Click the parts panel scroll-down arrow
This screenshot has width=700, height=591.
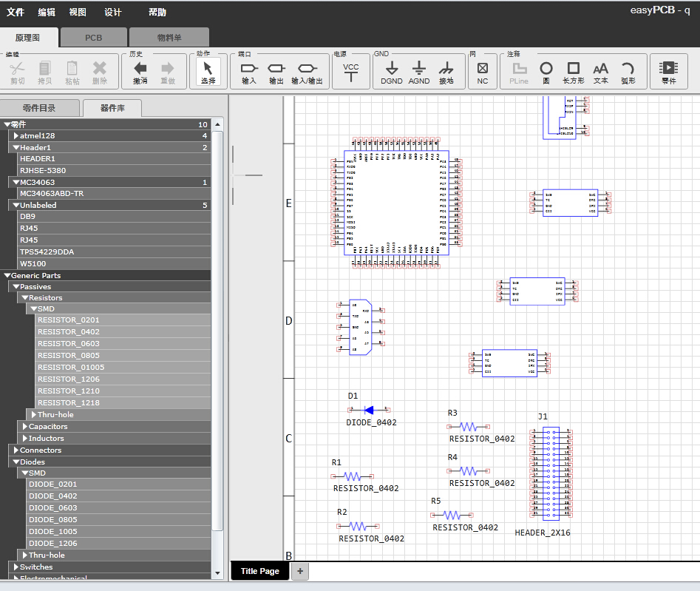[x=217, y=573]
